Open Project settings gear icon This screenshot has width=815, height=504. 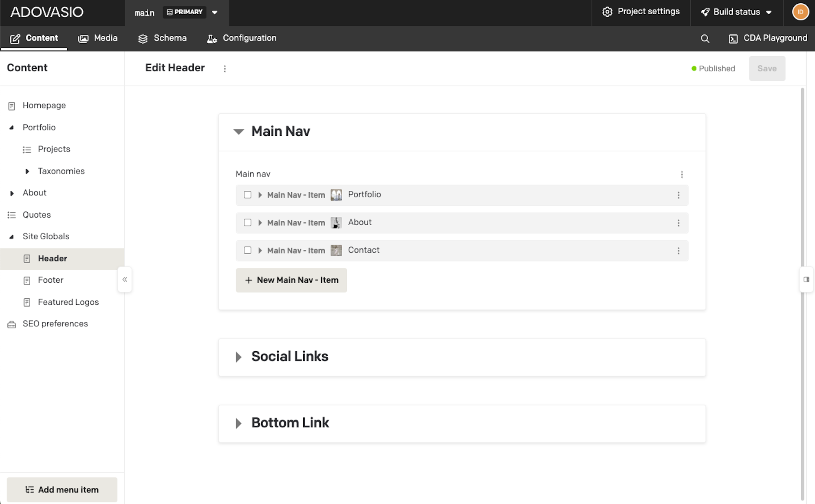click(x=607, y=12)
